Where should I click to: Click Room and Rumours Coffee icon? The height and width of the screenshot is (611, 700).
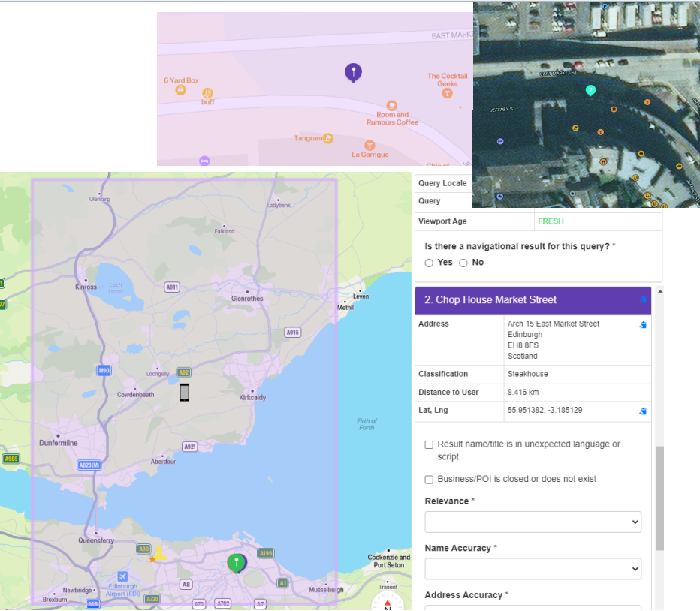pyautogui.click(x=391, y=105)
